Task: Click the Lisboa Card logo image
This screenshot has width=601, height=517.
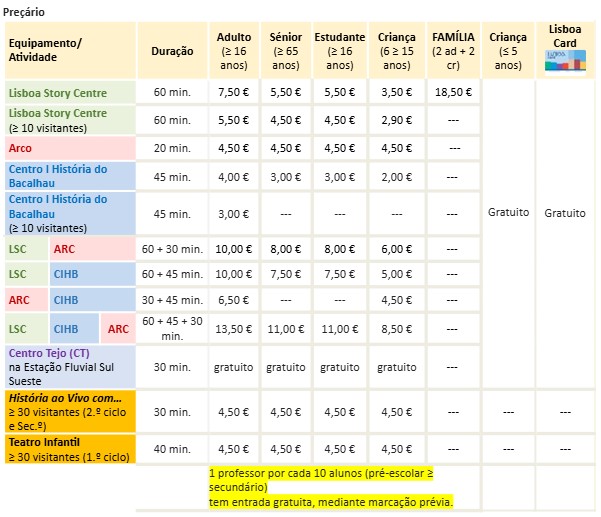Action: [x=566, y=62]
